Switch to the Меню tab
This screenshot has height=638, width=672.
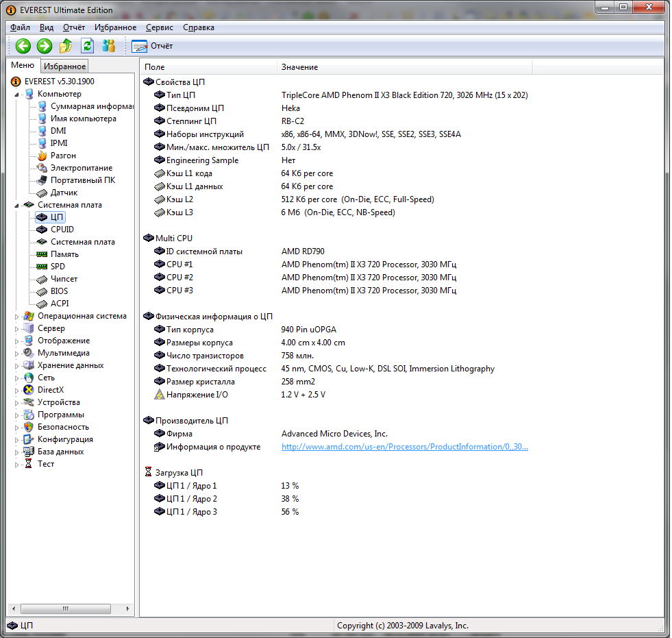[23, 65]
